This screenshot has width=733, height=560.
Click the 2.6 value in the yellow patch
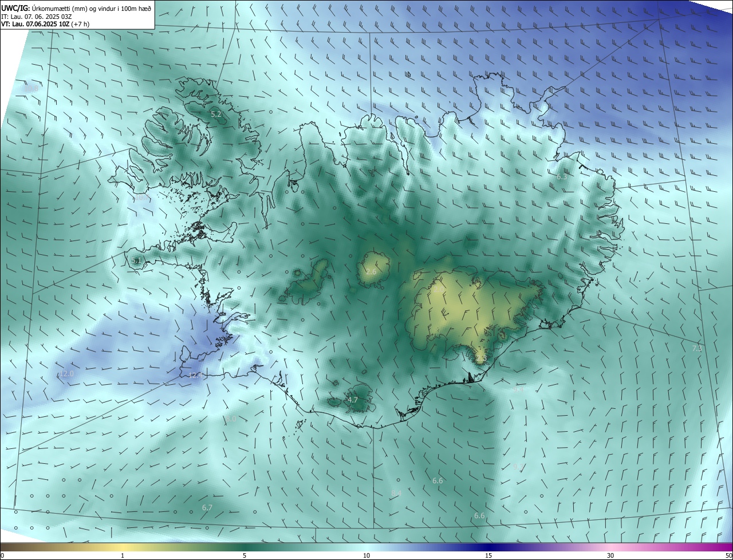coord(371,271)
